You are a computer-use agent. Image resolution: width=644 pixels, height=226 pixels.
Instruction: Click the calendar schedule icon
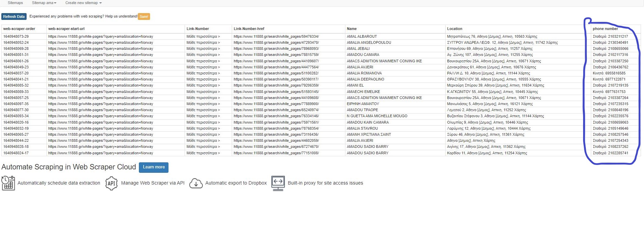pyautogui.click(x=8, y=183)
